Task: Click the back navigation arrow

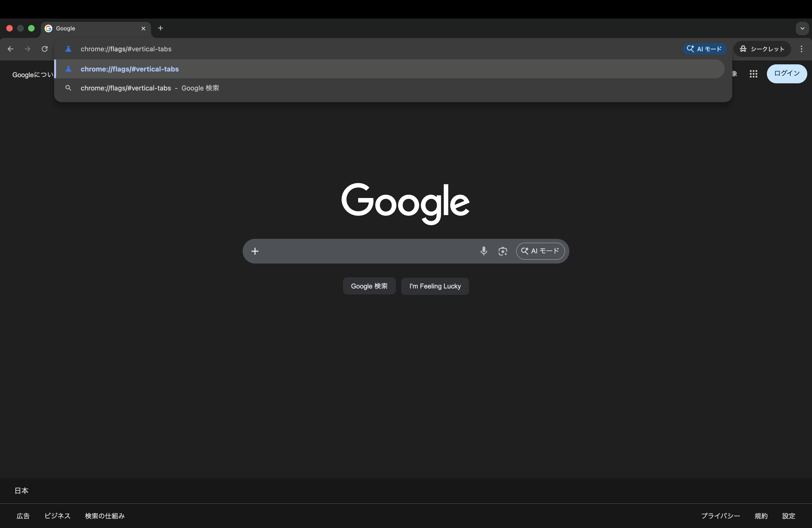Action: click(11, 49)
